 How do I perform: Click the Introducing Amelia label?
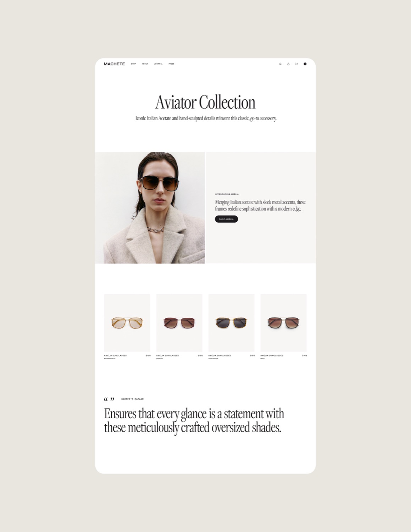pos(227,194)
